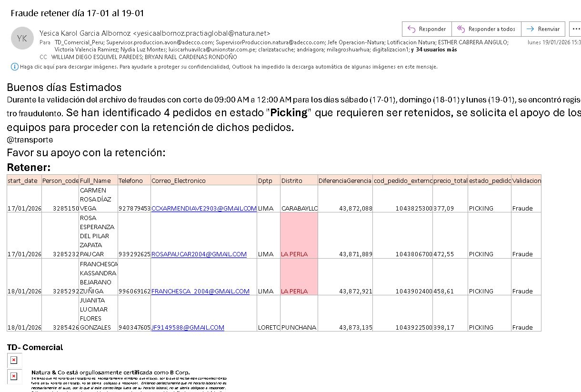The width and height of the screenshot is (581, 392).
Task: Expand the "y 34 usuarios más" recipients
Action: 433,50
